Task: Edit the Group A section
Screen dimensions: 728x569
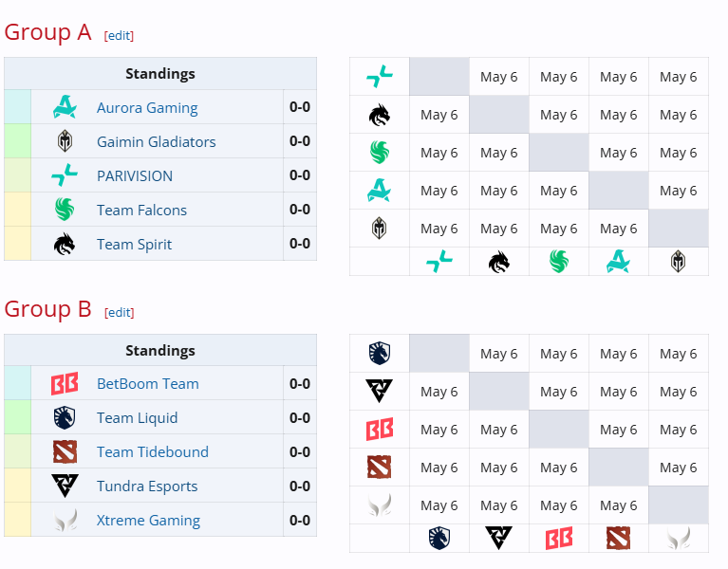Action: point(119,36)
